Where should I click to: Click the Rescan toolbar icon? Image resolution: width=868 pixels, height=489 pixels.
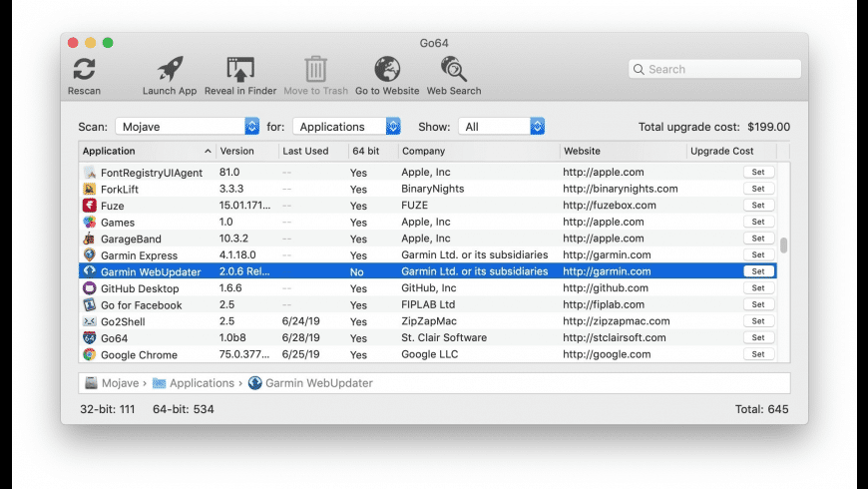click(84, 69)
